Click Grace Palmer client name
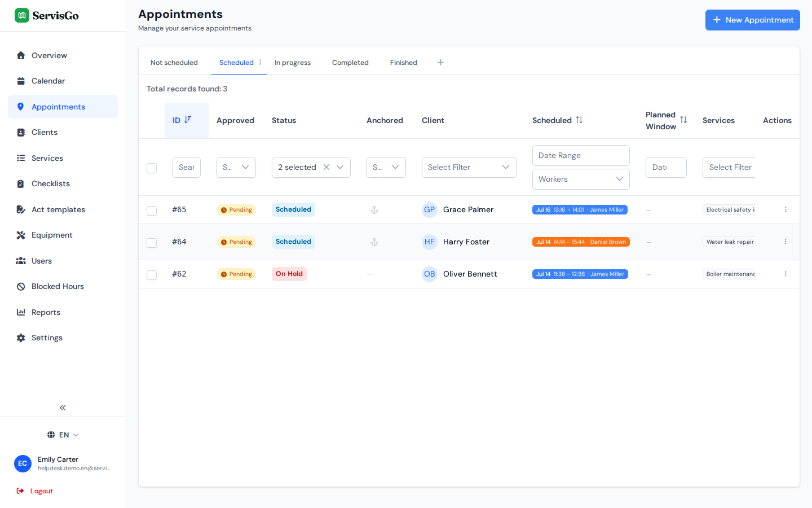Image resolution: width=812 pixels, height=508 pixels. 468,209
